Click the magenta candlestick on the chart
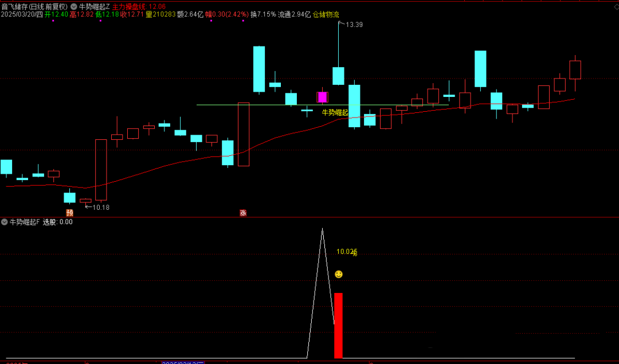 (x=322, y=97)
